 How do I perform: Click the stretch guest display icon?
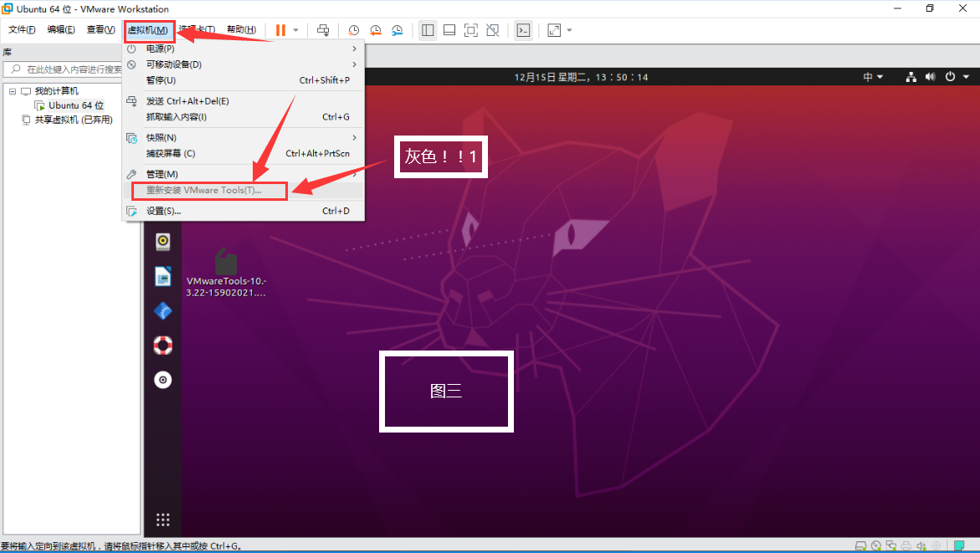[x=554, y=30]
